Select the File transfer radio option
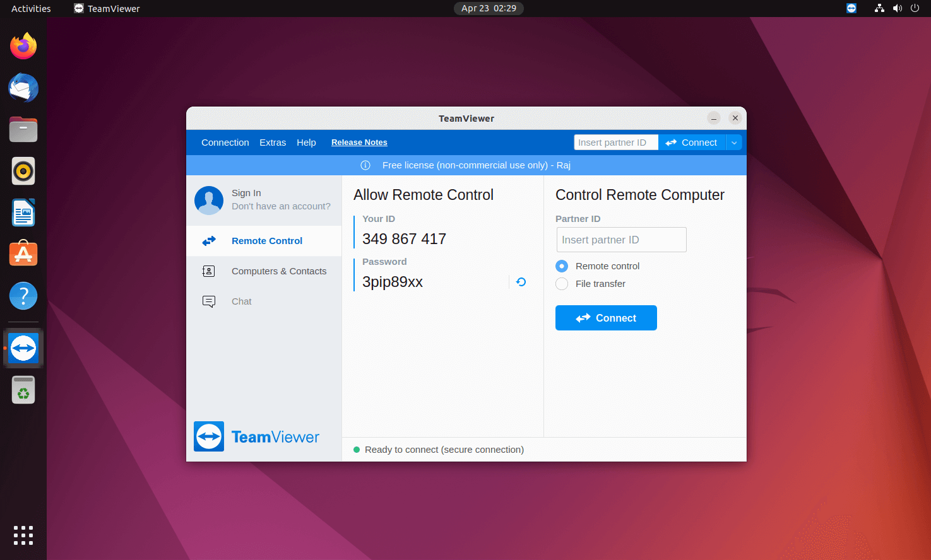 (562, 284)
